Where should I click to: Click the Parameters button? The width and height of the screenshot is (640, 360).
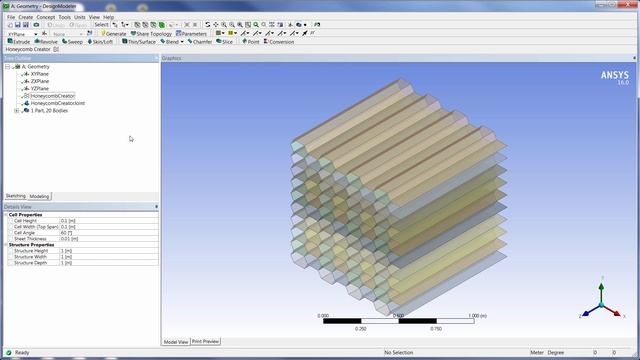(x=191, y=33)
